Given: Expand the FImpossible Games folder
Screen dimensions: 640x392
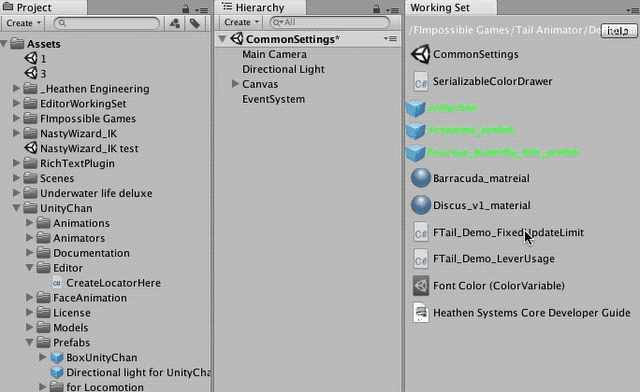Looking at the screenshot, I should point(16,118).
